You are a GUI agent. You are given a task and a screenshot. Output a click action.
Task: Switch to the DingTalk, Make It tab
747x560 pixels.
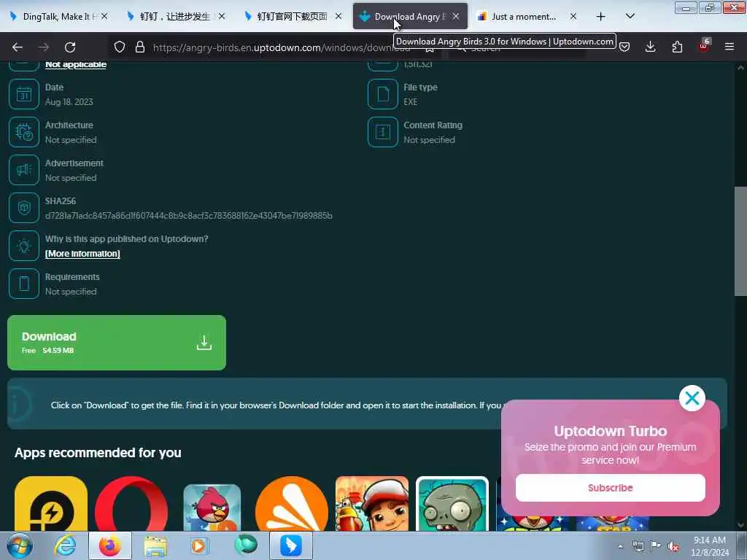[x=60, y=17]
